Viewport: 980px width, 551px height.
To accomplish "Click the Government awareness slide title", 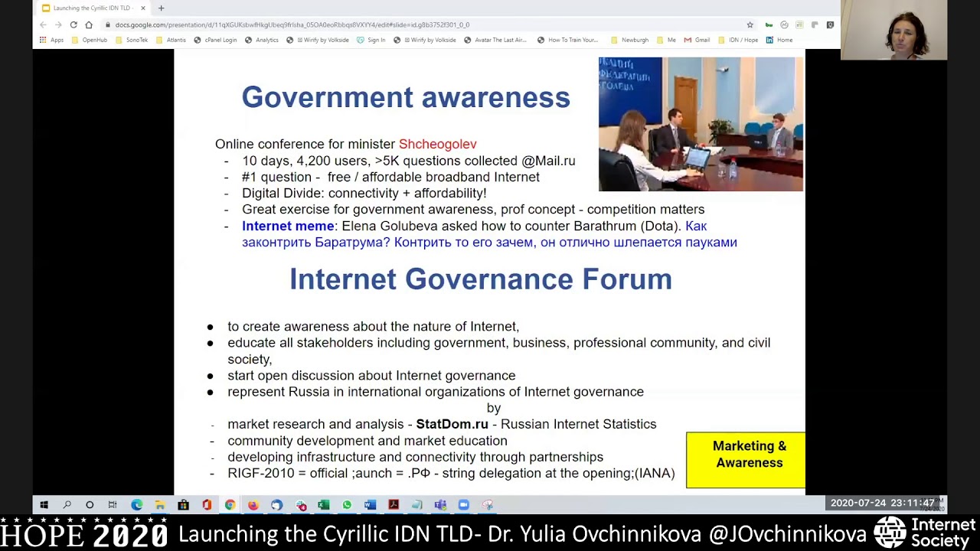I will [x=406, y=97].
